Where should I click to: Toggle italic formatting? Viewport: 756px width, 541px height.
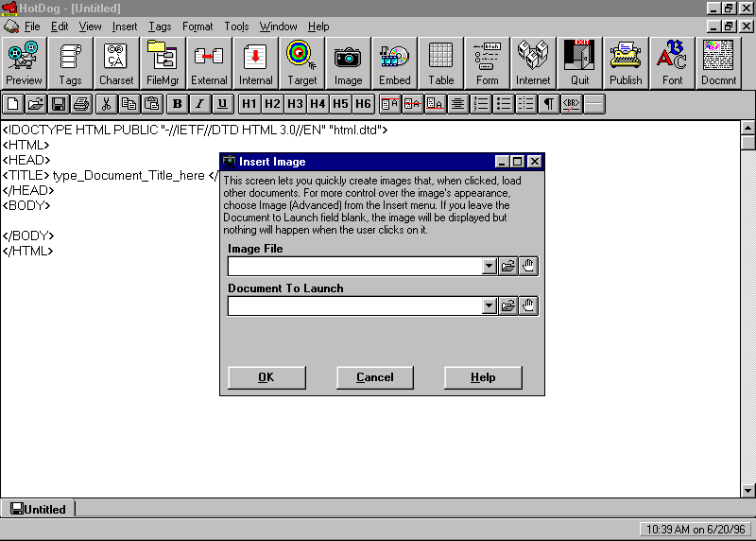point(199,104)
